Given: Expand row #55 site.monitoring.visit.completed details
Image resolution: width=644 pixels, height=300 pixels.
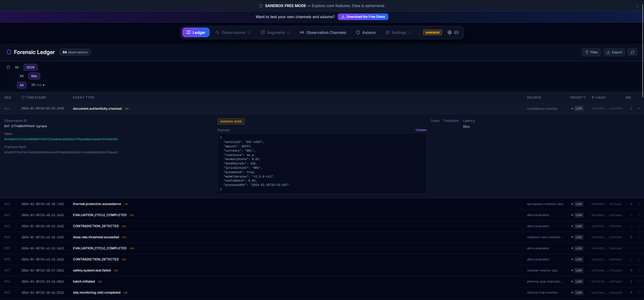Looking at the screenshot, I should 639,293.
